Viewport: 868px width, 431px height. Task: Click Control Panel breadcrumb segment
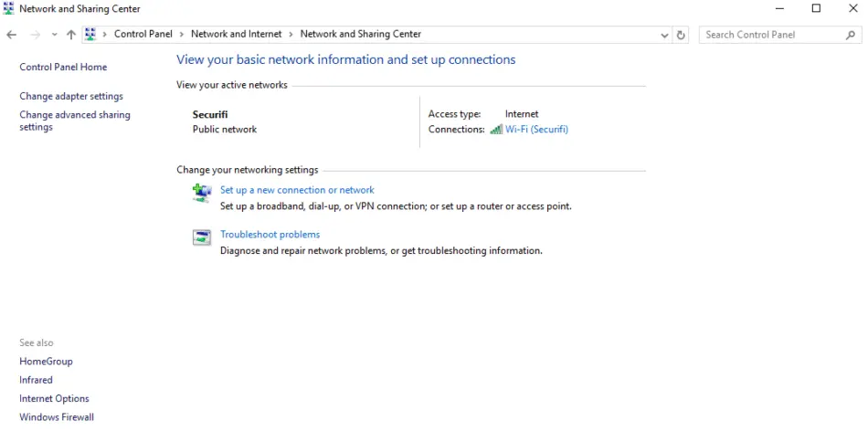[x=143, y=34]
